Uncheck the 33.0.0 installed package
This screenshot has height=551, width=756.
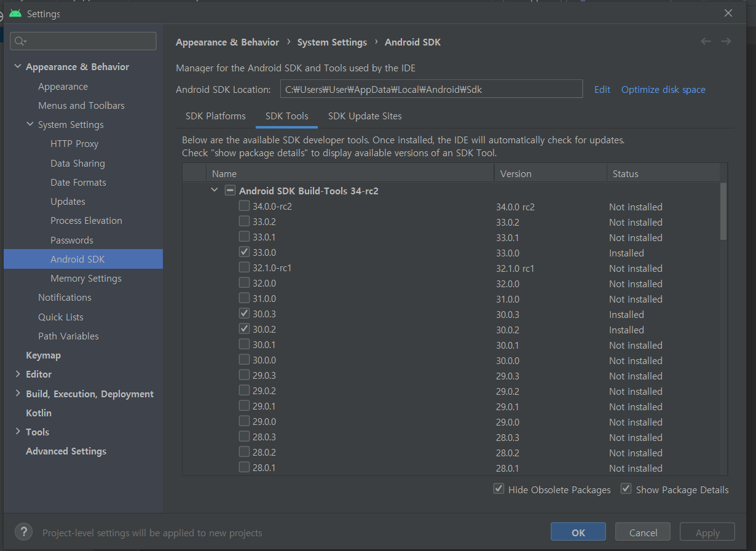point(244,252)
